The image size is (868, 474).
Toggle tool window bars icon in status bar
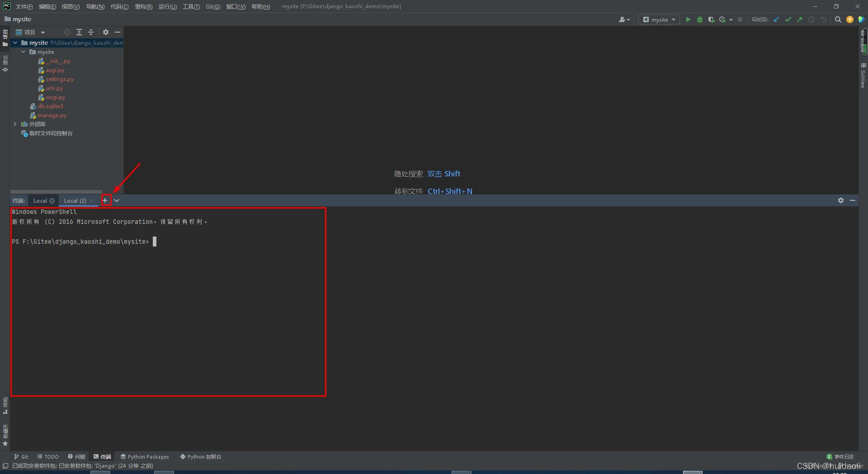pos(5,466)
